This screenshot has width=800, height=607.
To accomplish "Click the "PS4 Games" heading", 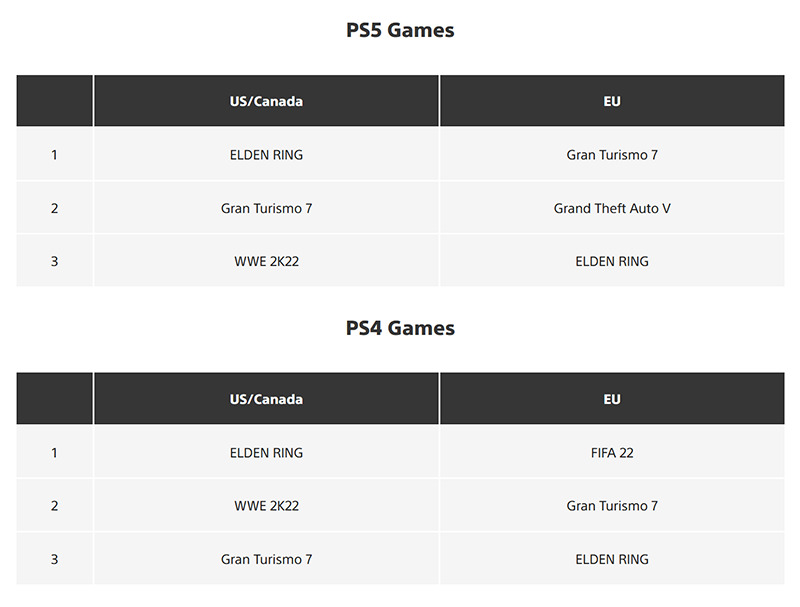I will click(400, 328).
